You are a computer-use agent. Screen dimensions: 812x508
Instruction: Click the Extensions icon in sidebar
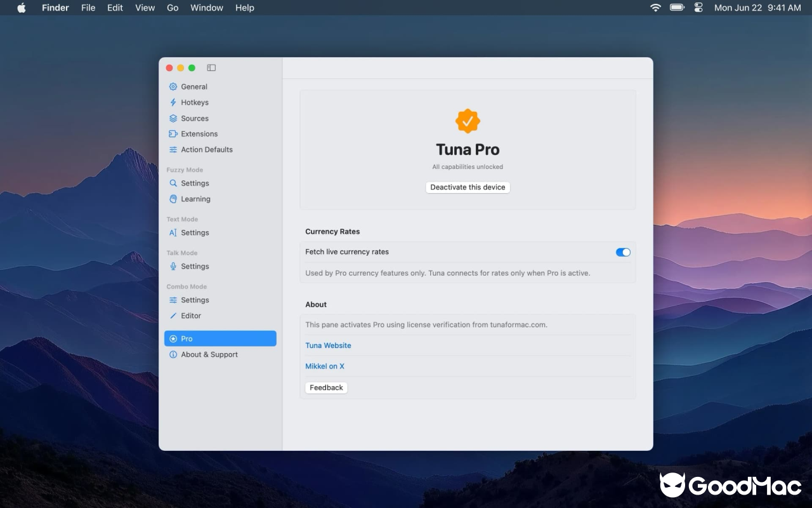click(173, 134)
